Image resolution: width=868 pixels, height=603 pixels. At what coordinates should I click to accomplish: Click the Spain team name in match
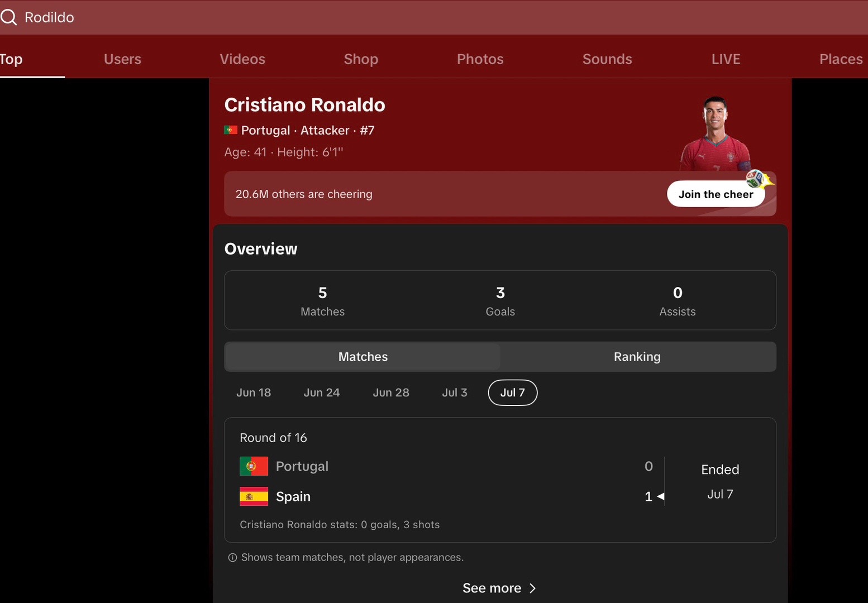(x=293, y=496)
